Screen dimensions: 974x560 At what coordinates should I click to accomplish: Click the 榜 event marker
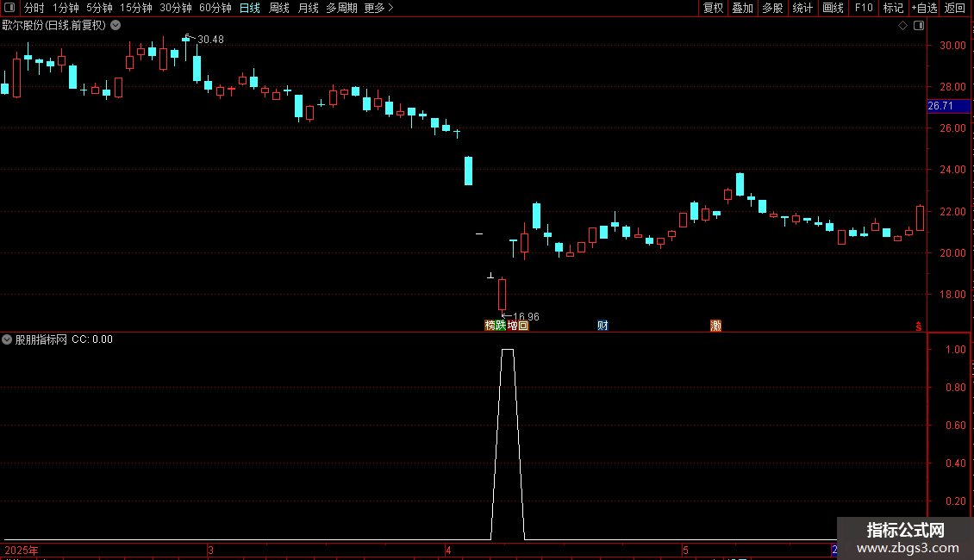click(x=490, y=326)
